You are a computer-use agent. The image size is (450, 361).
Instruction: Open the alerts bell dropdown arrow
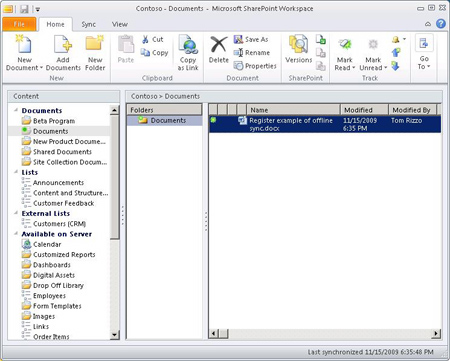pos(404,39)
